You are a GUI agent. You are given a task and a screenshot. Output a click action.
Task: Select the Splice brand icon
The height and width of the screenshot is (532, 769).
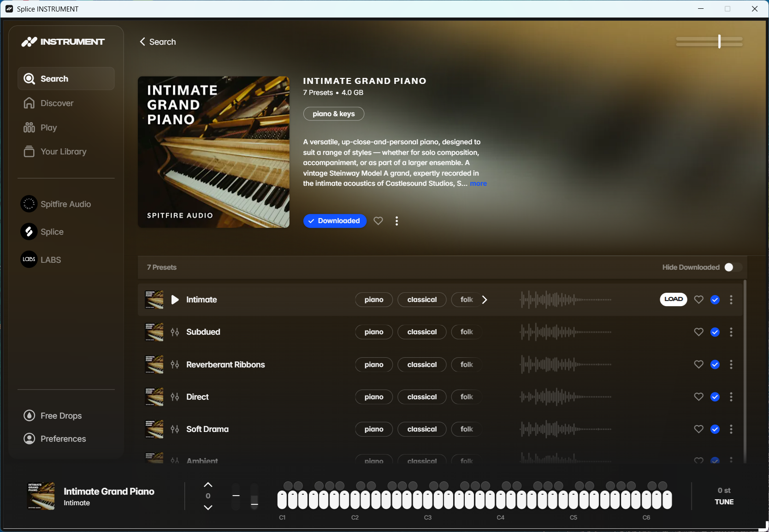[29, 231]
